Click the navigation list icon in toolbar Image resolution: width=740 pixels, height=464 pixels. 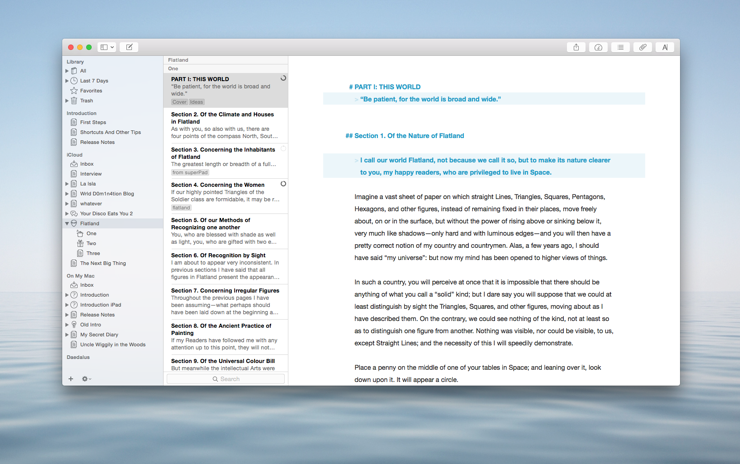click(x=620, y=47)
